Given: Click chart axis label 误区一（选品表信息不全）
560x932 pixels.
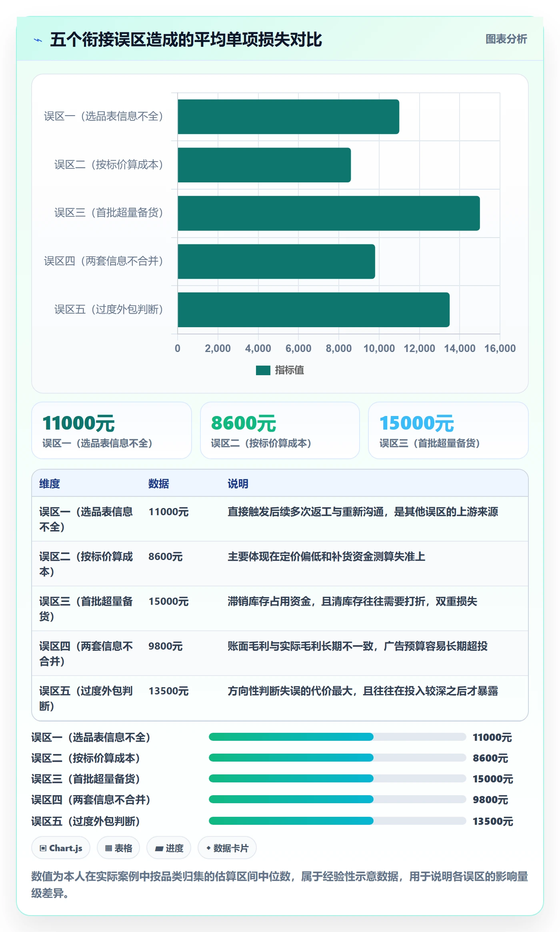Looking at the screenshot, I should (104, 116).
